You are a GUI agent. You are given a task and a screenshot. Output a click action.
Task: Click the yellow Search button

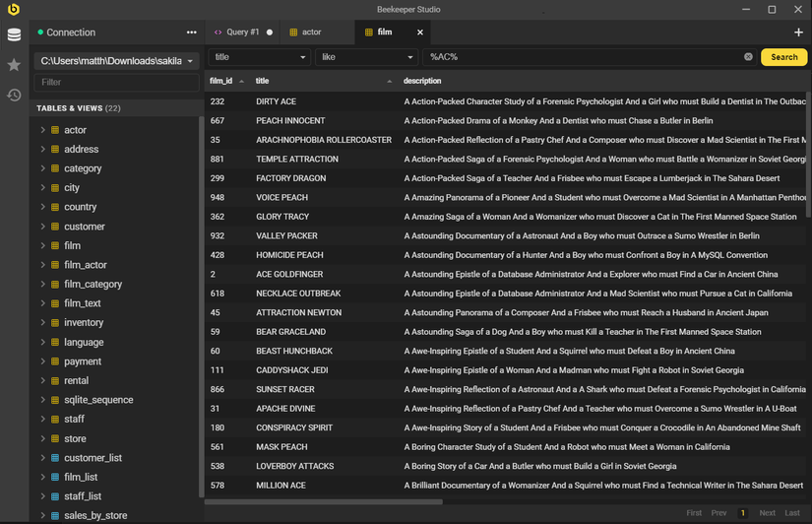pos(783,57)
